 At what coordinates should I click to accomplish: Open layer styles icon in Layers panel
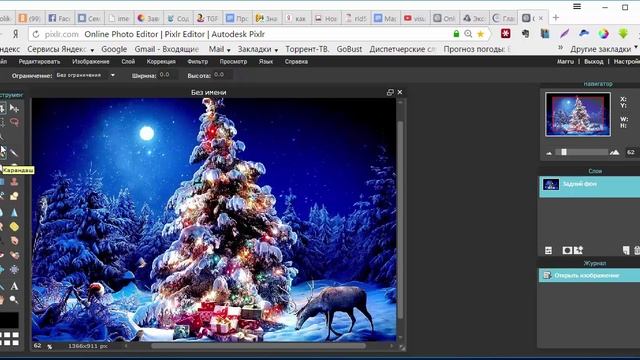click(578, 250)
